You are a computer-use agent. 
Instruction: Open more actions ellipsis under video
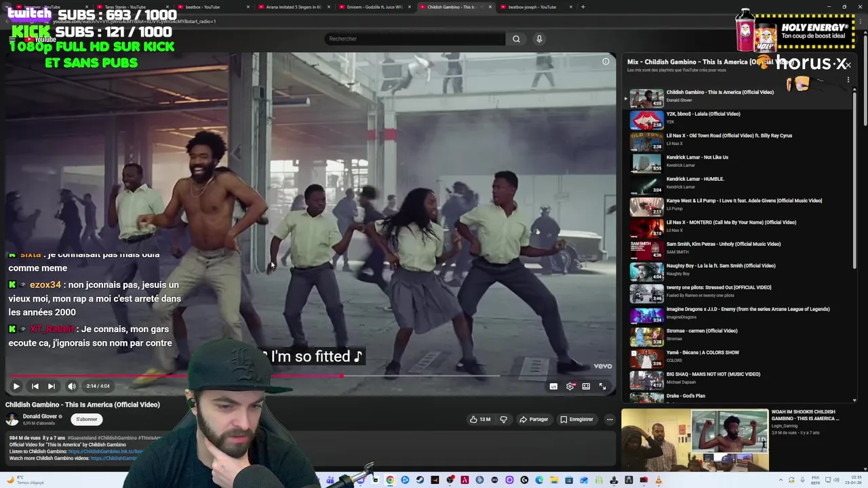pyautogui.click(x=610, y=420)
